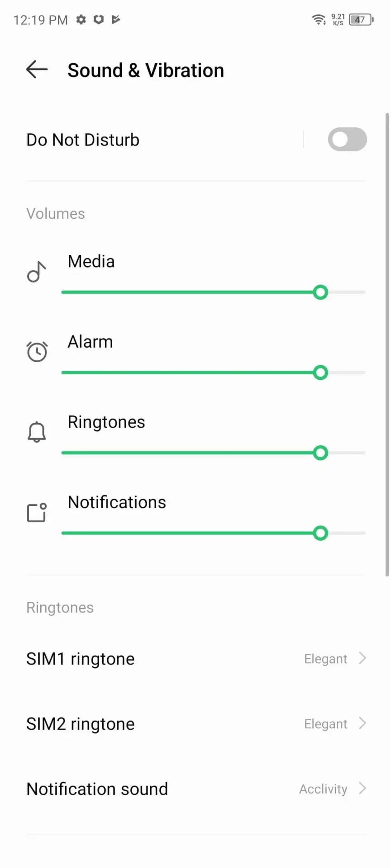Tap the settings gear in status bar
This screenshot has width=391, height=868.
pyautogui.click(x=81, y=19)
